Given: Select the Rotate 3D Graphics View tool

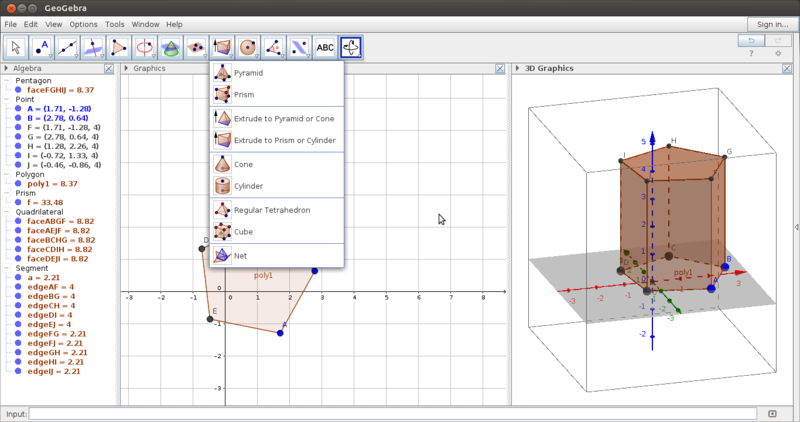Looking at the screenshot, I should click(x=351, y=47).
